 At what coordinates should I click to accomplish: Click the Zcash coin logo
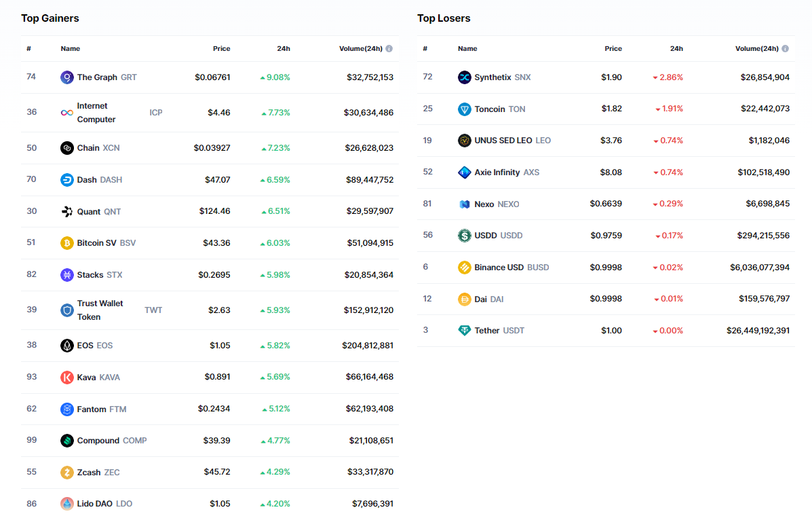(x=67, y=473)
